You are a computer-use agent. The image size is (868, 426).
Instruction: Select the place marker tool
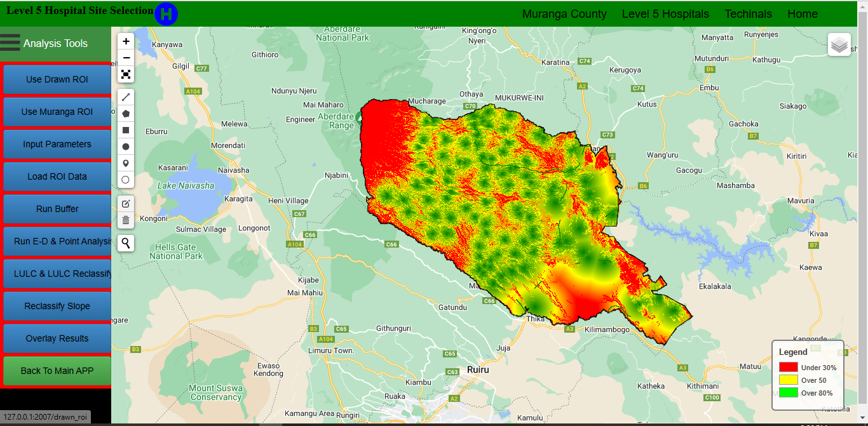126,163
